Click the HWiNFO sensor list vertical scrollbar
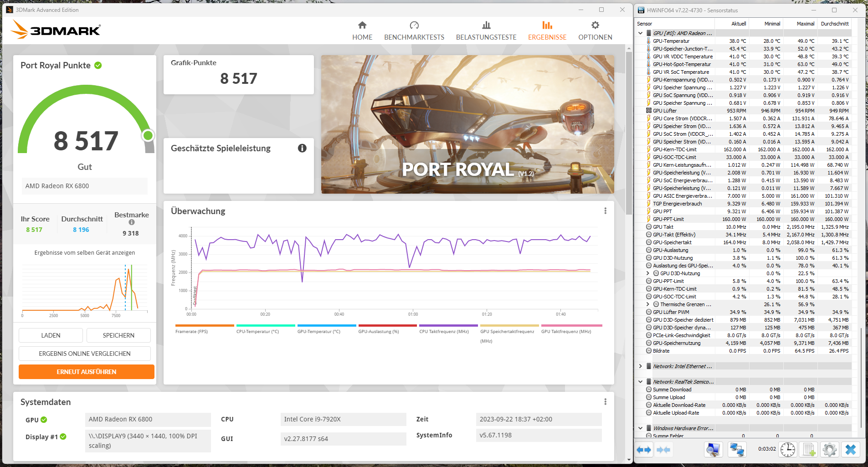Screen dimensions: 868x467 point(861,378)
